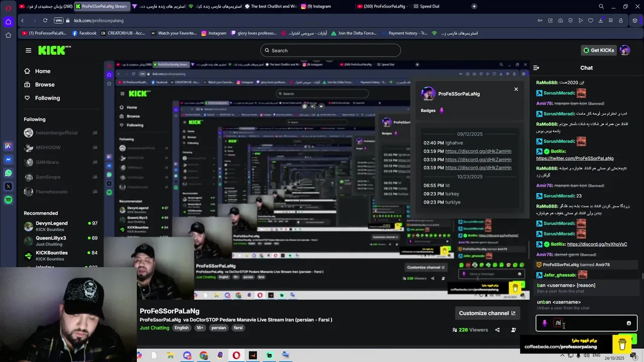Focus the chat message input field
This screenshot has height=362, width=644.
(588, 323)
